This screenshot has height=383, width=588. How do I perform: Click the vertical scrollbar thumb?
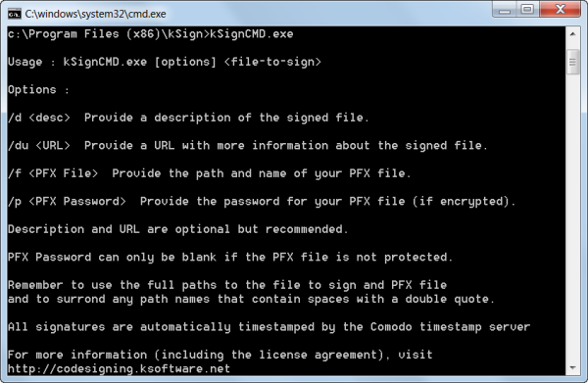572,63
